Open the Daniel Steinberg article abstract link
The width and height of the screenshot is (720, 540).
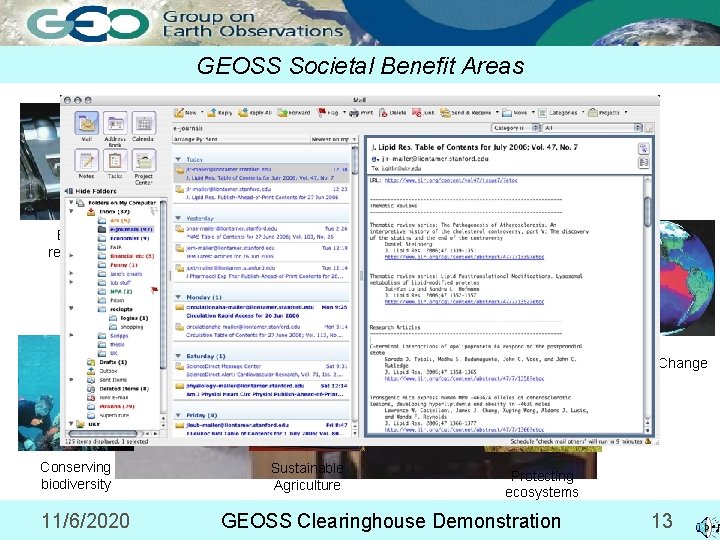pos(464,257)
